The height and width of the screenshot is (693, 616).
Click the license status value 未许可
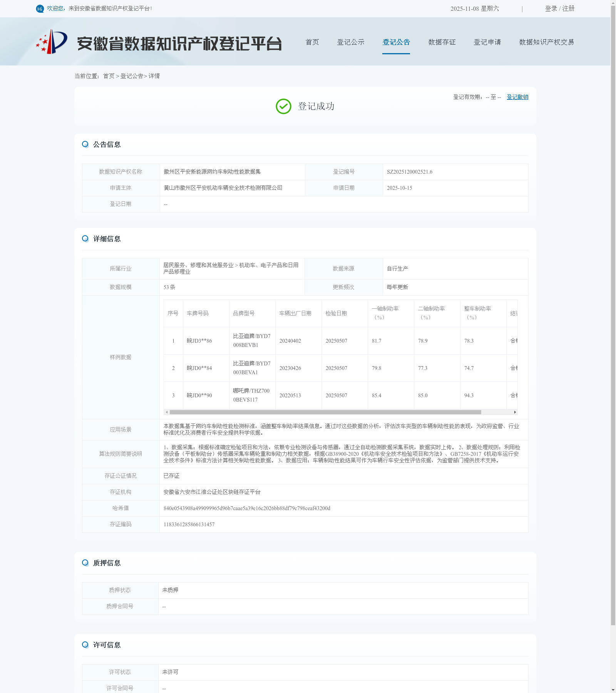[x=170, y=672]
